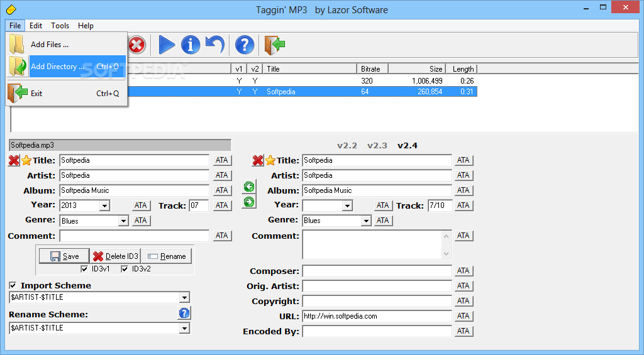Click the Composer input field
This screenshot has height=355, width=644.
tap(377, 271)
